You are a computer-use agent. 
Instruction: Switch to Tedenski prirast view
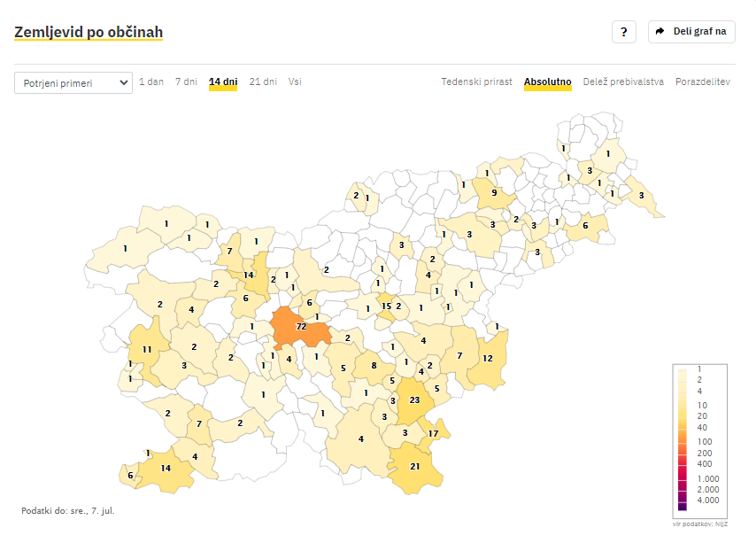point(476,81)
